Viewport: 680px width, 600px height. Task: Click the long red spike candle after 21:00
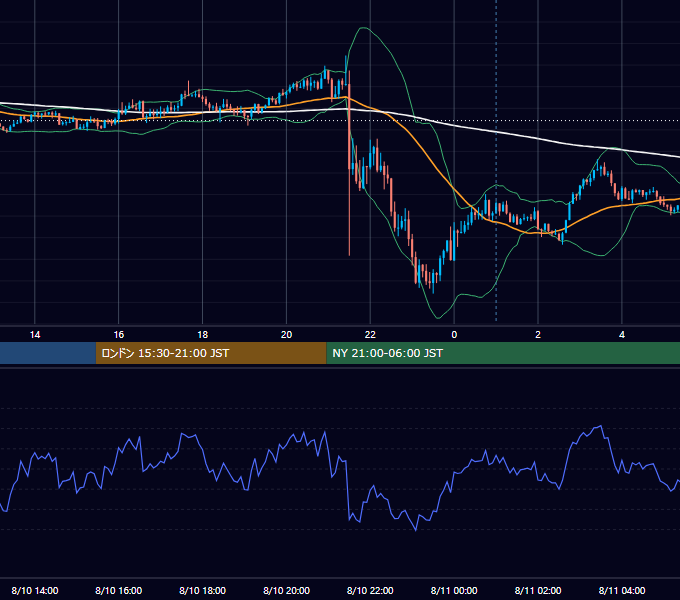349,165
